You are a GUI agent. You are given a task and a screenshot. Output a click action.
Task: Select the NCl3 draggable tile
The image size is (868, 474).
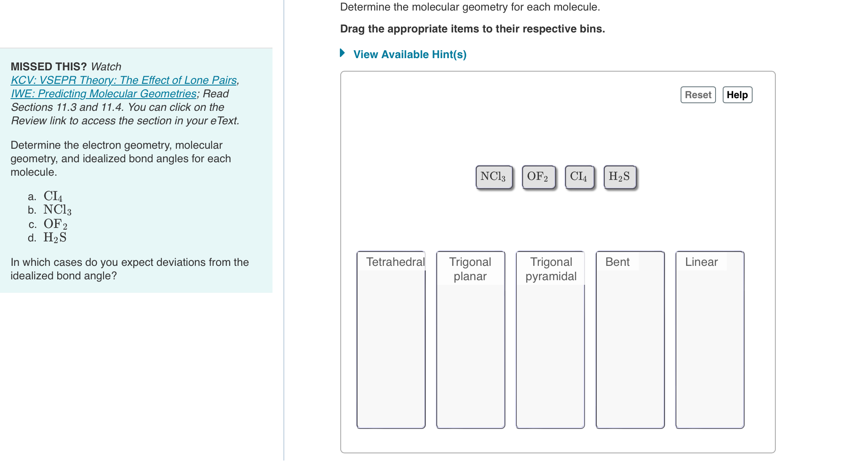494,177
